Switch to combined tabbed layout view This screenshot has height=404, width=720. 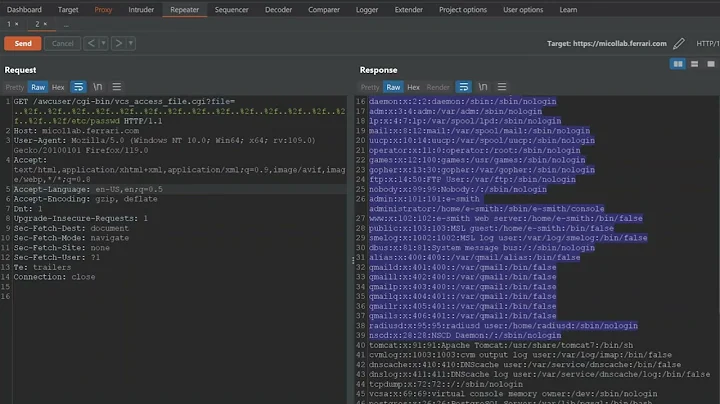pyautogui.click(x=711, y=64)
